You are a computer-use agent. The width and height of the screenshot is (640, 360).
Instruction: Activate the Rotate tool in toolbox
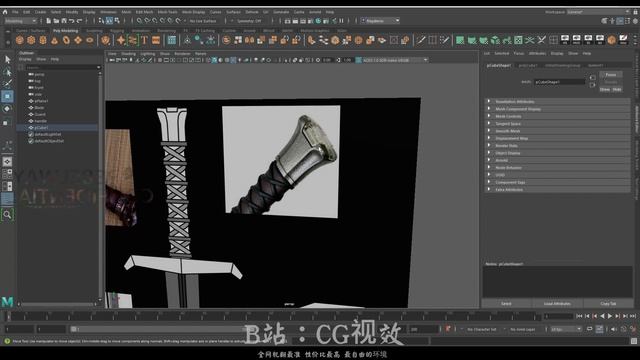coord(7,109)
